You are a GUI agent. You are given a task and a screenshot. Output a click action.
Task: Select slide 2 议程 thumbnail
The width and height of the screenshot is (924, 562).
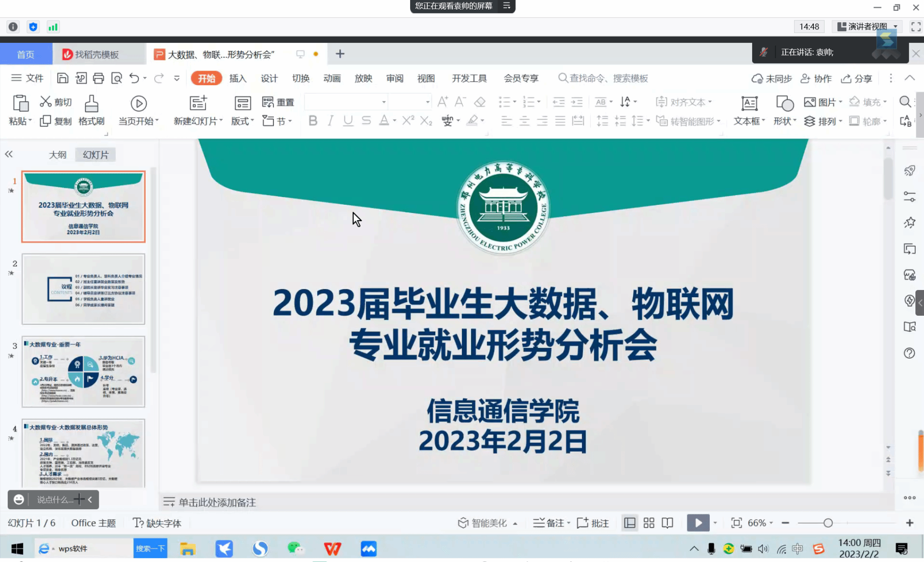click(83, 289)
